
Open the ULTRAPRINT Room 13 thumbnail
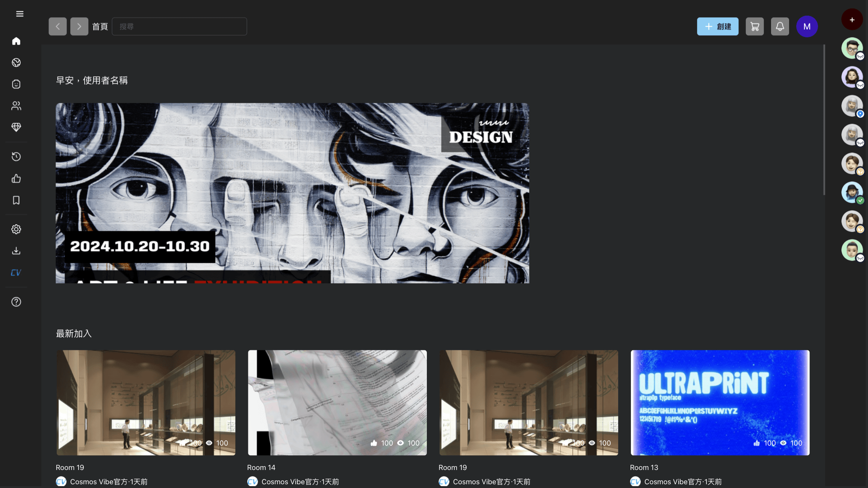click(x=720, y=402)
